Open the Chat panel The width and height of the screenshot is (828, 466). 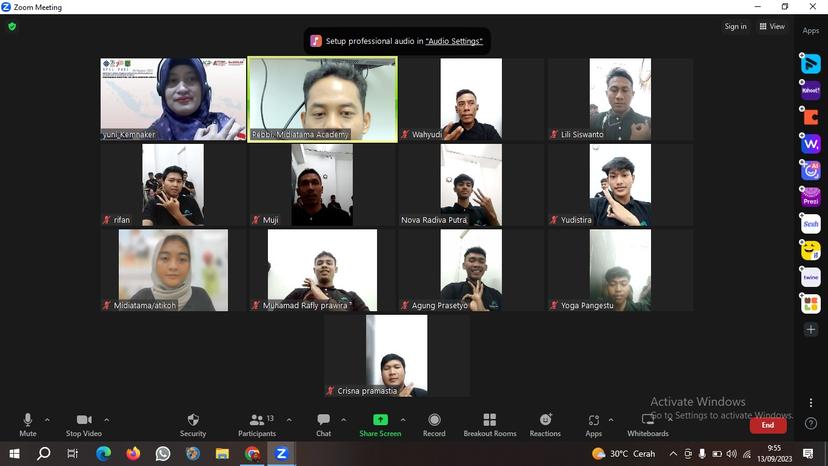point(323,425)
